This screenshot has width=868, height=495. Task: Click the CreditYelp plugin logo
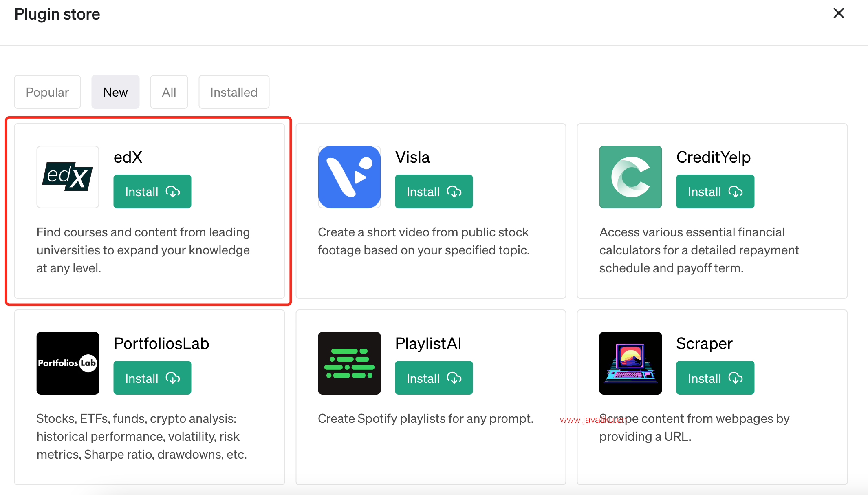click(630, 177)
